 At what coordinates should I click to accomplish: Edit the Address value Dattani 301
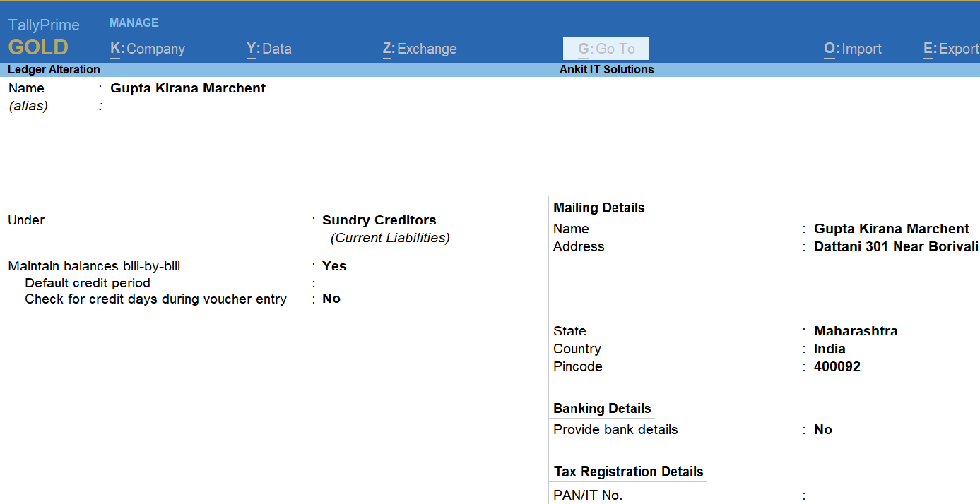point(897,246)
